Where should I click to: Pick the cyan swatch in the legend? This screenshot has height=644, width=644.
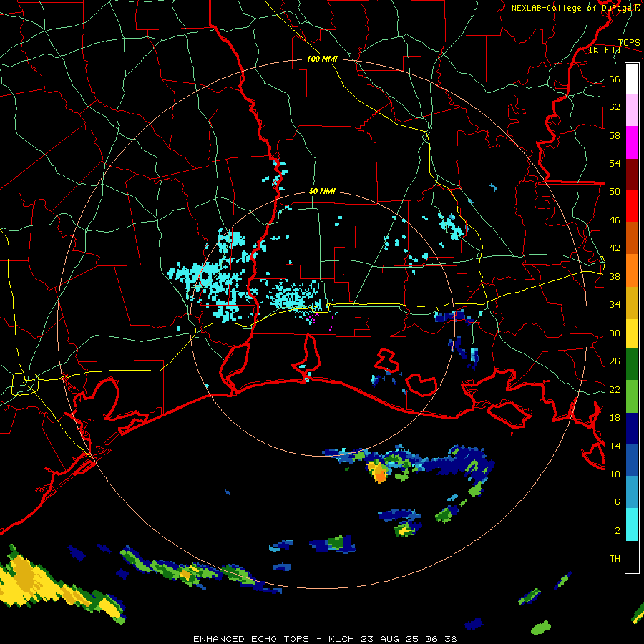click(x=632, y=525)
